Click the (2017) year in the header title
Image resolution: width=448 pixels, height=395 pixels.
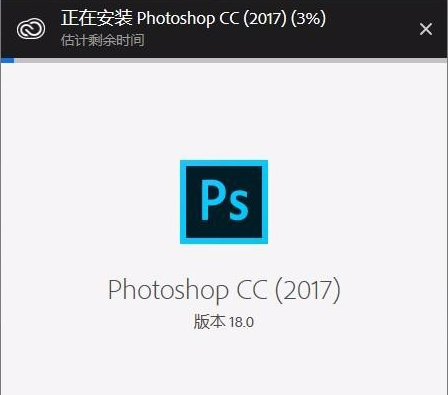[x=265, y=18]
